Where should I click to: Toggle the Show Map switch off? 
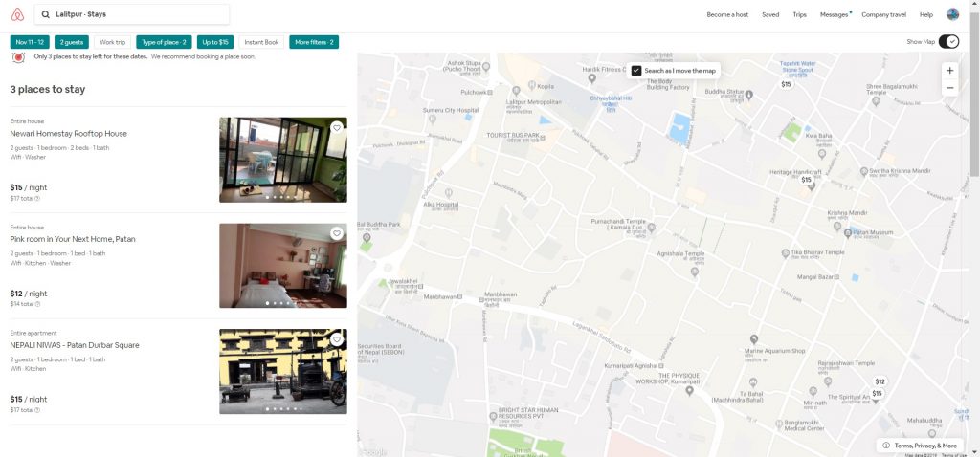click(x=948, y=42)
